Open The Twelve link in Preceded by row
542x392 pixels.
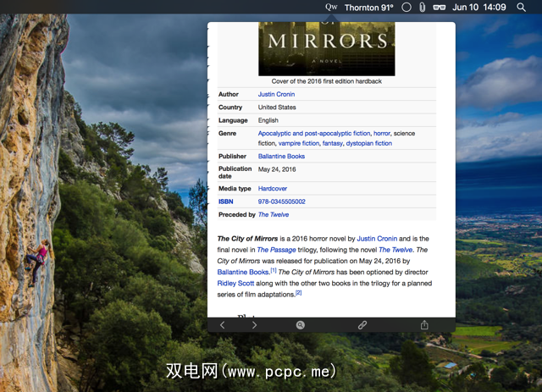[274, 215]
